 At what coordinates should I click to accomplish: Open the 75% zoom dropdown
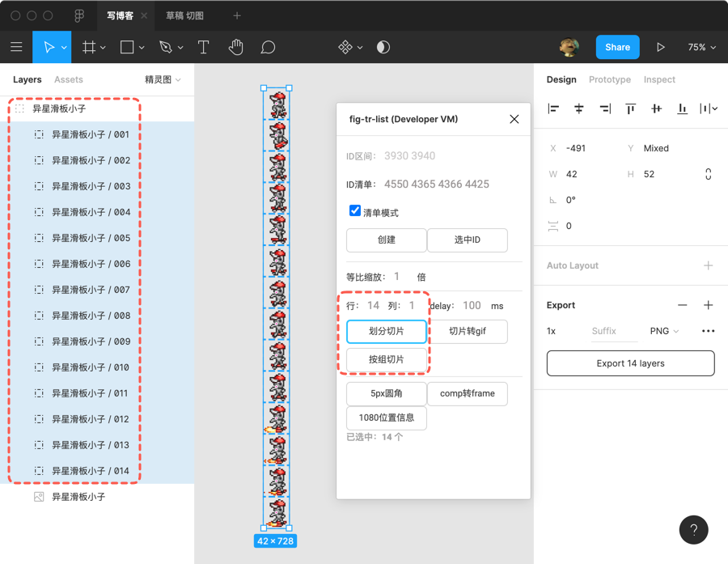(x=701, y=47)
